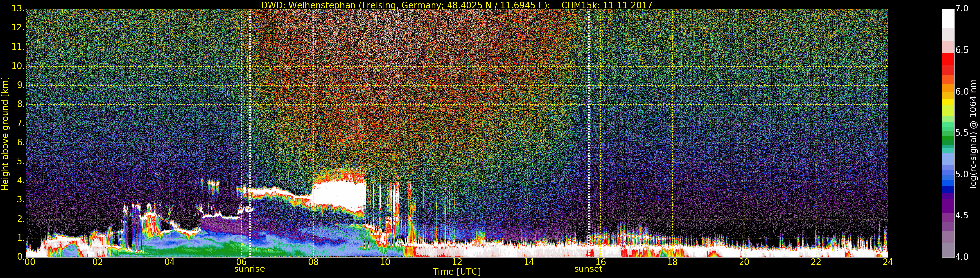This screenshot has width=980, height=278.
Task: Click the dark green band of the colorbar
Action: [x=948, y=140]
